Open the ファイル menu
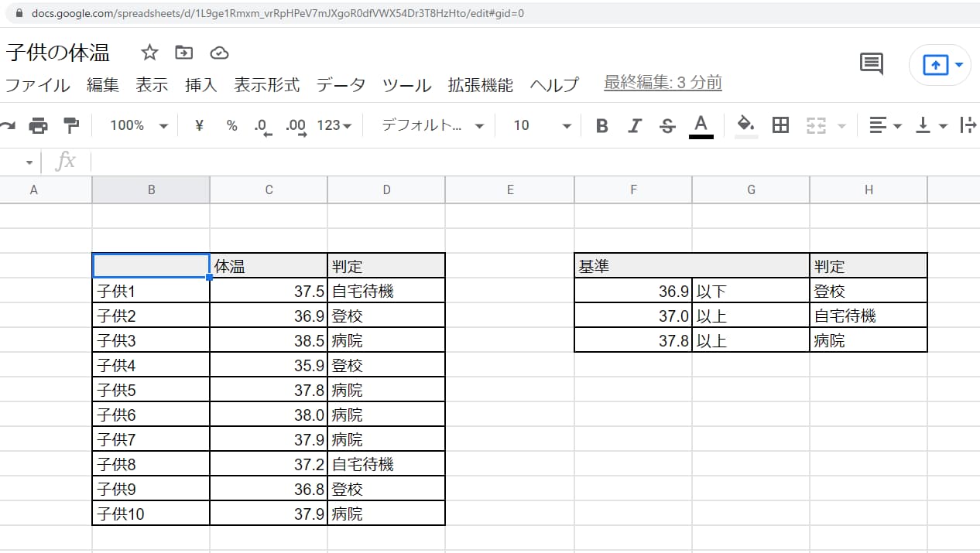This screenshot has width=980, height=553. [x=37, y=85]
